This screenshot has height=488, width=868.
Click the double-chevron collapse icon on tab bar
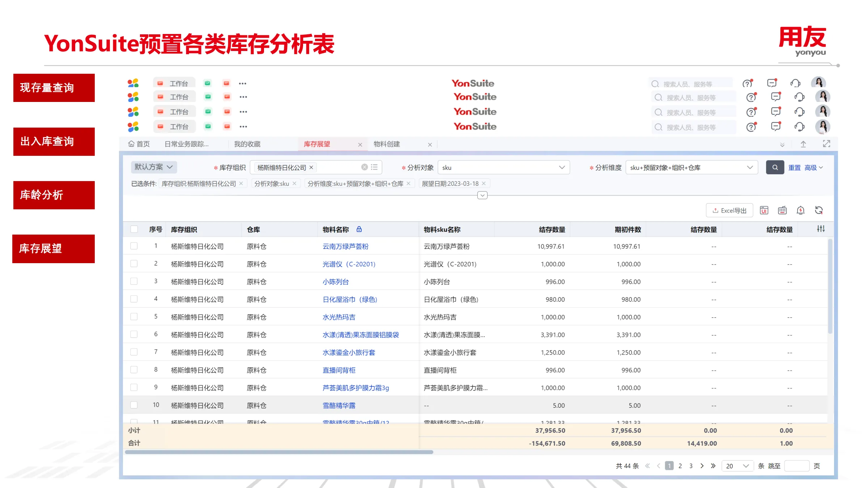(782, 145)
